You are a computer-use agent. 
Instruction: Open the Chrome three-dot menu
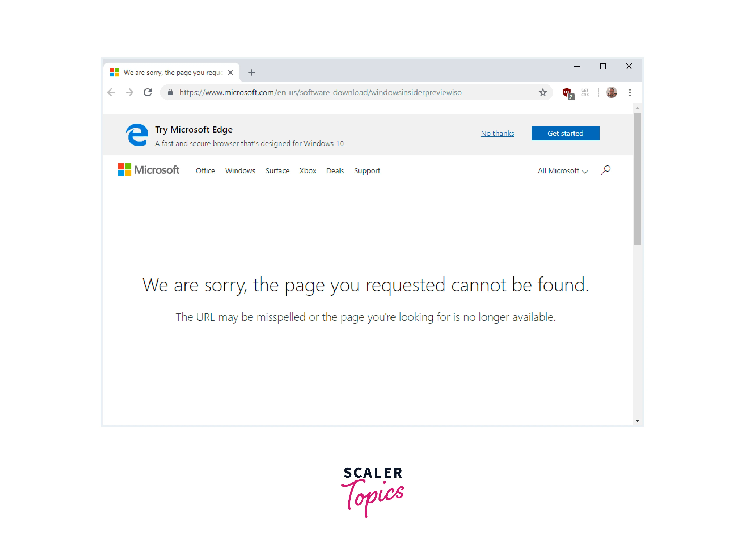coord(630,92)
